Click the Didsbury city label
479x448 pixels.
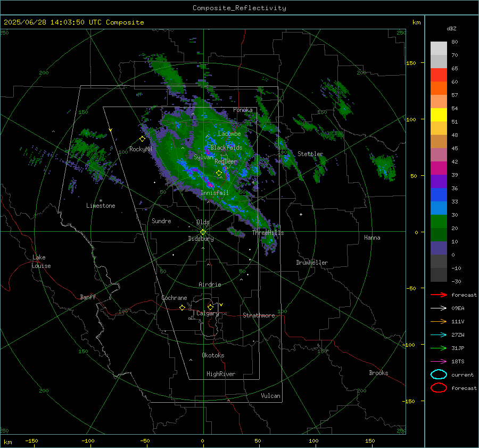tap(201, 239)
